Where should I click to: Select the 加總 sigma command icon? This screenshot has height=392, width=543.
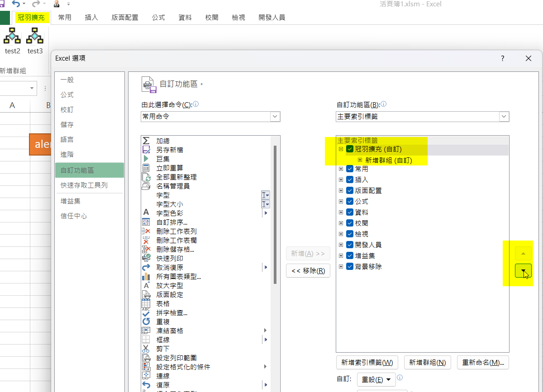click(146, 141)
